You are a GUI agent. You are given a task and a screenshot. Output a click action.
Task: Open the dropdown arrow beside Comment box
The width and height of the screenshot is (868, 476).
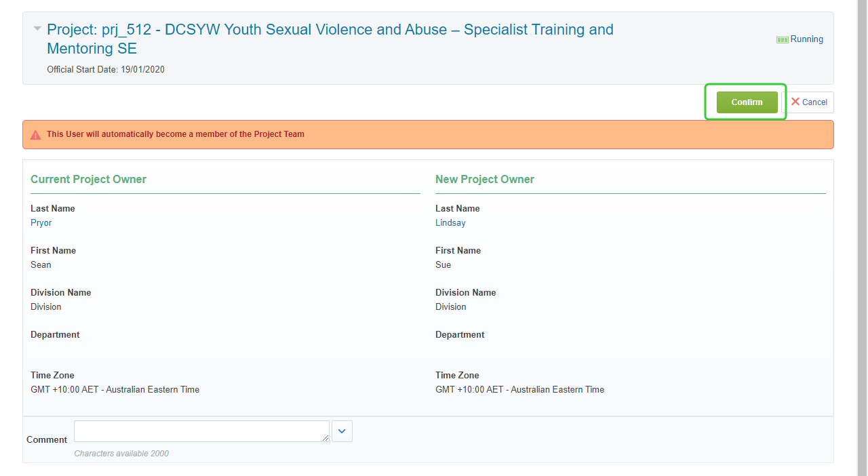click(342, 431)
